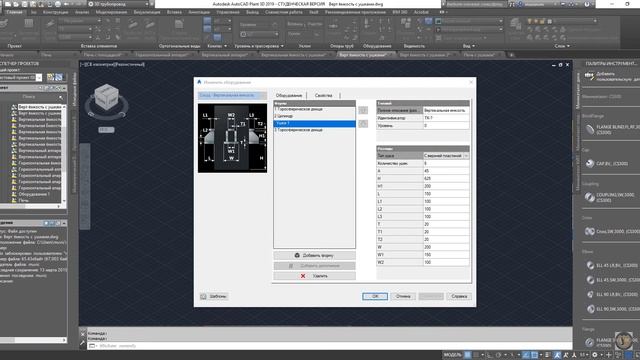Screen dimensions: 640x360
Task: Add new drawing tab with plus
Action: 511,55
